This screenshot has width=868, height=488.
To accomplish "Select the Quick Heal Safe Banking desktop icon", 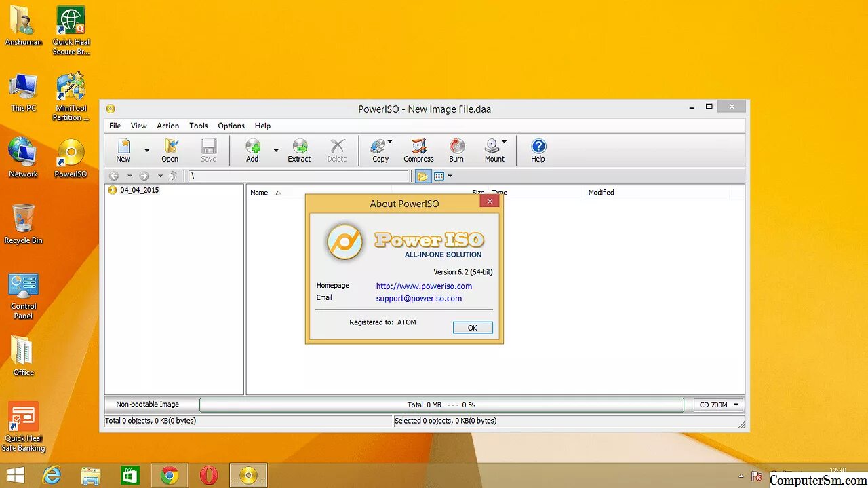I will click(23, 427).
